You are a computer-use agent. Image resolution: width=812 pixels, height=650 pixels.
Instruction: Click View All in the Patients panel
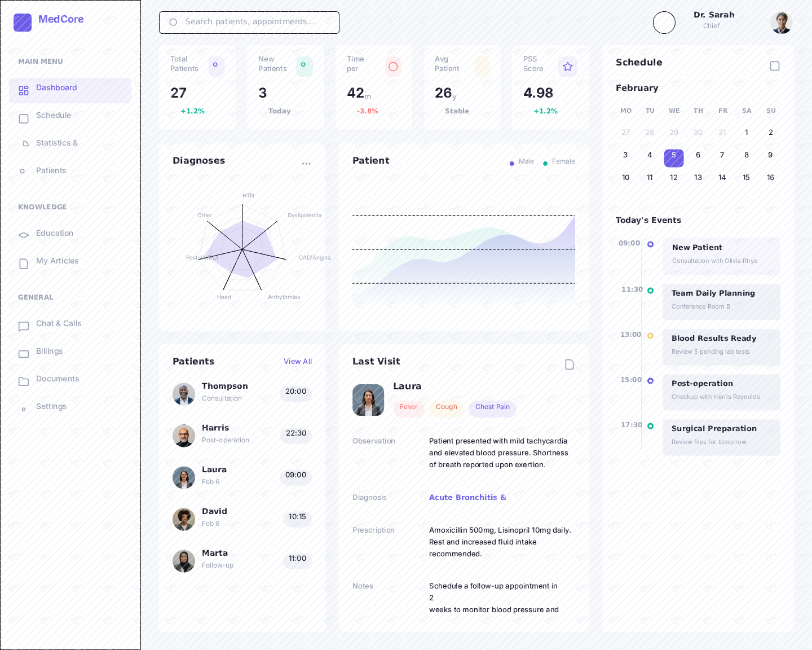point(298,362)
